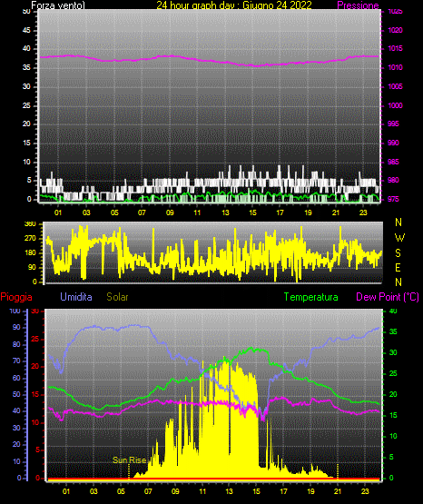Click the '270' wind direction axis value
The image size is (423, 504).
tap(30, 239)
